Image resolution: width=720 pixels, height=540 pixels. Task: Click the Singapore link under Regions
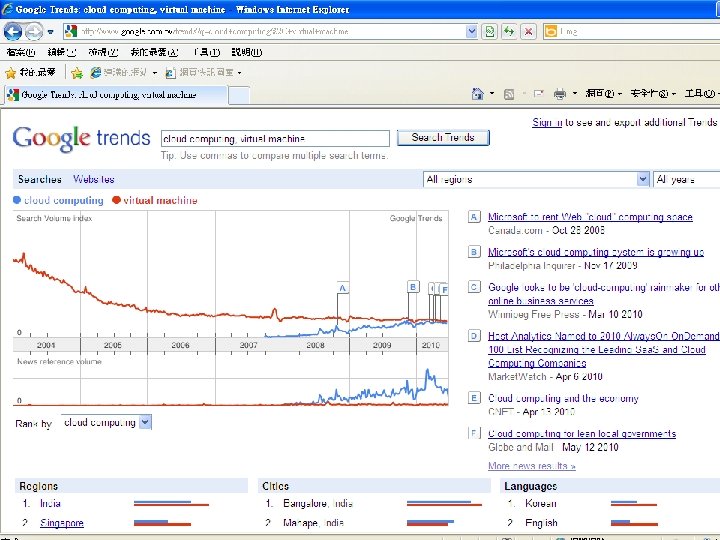tap(62, 523)
